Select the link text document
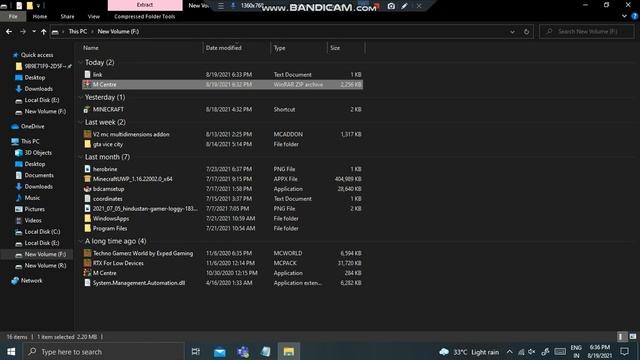The image size is (640, 360). (x=222, y=75)
